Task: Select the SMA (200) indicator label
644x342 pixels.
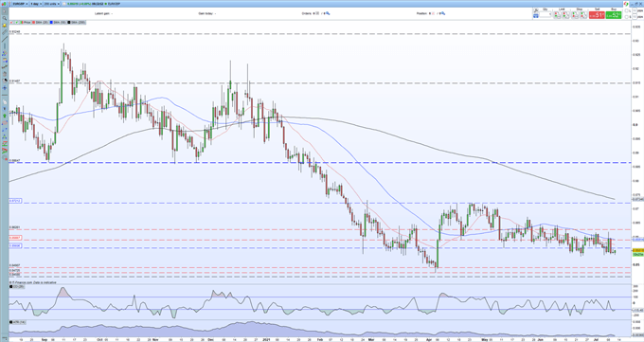Action: (x=78, y=22)
